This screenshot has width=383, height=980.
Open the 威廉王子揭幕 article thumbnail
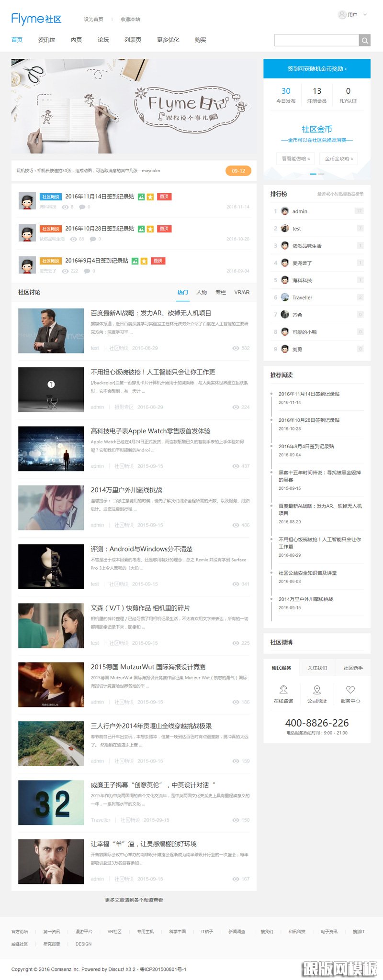[x=51, y=803]
